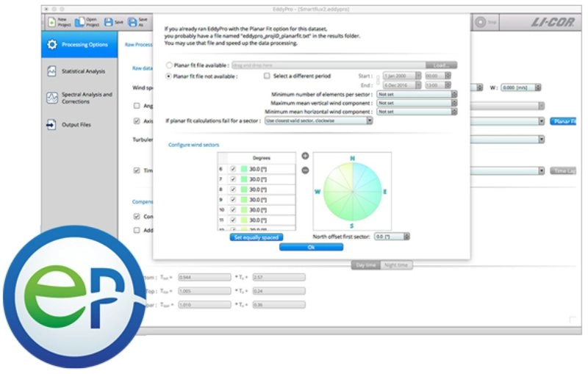Remove a wind sector with minus icon
The width and height of the screenshot is (588, 374).
click(305, 170)
